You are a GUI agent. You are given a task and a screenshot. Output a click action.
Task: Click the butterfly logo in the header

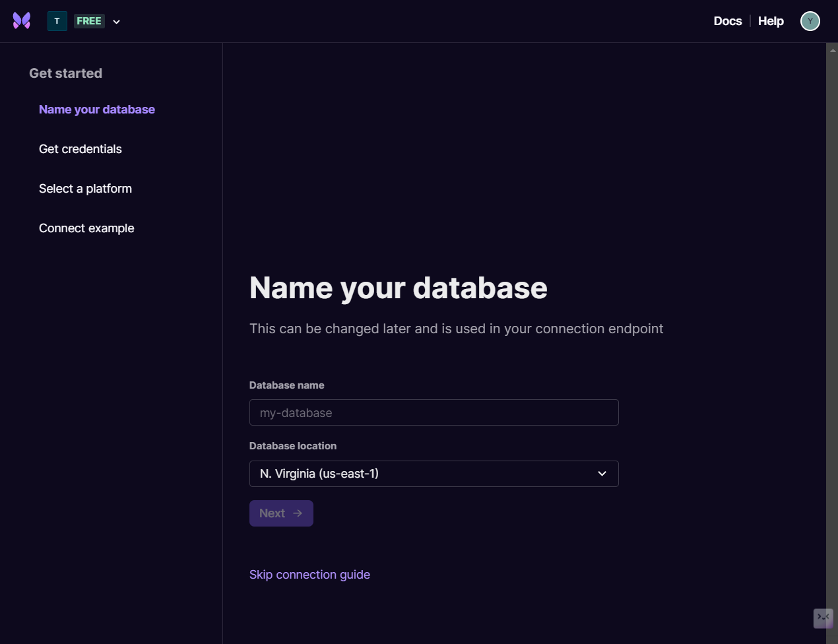[x=22, y=21]
